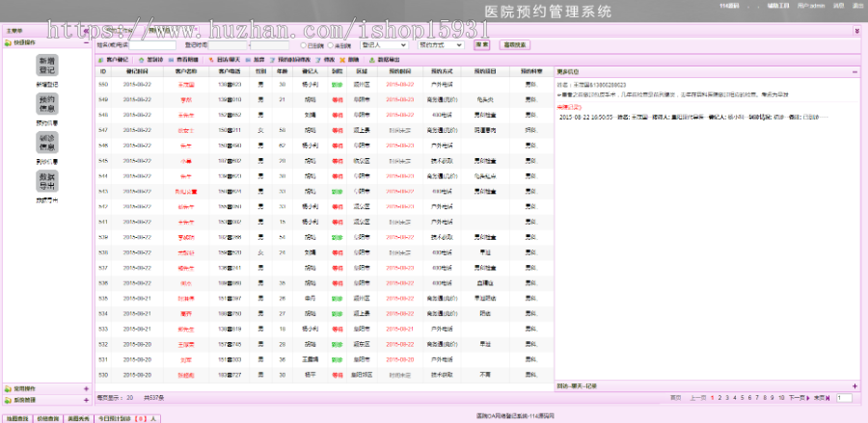Click the ID column header
Viewport: 868px width, 423px height.
103,72
